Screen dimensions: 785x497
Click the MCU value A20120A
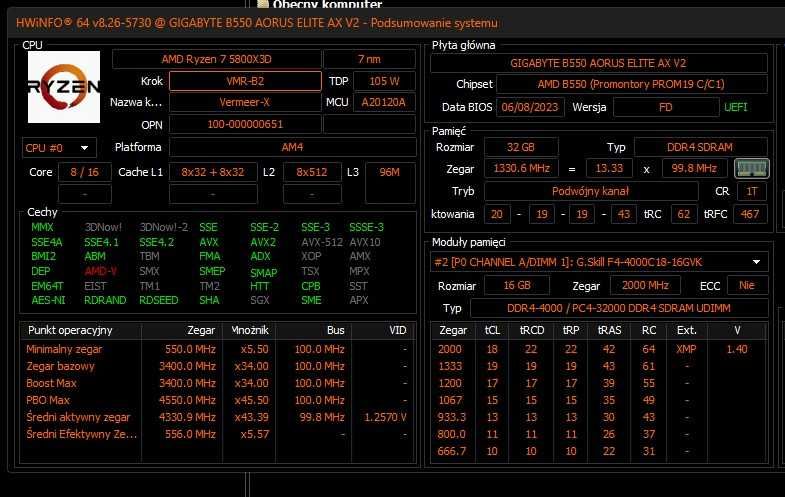[384, 102]
